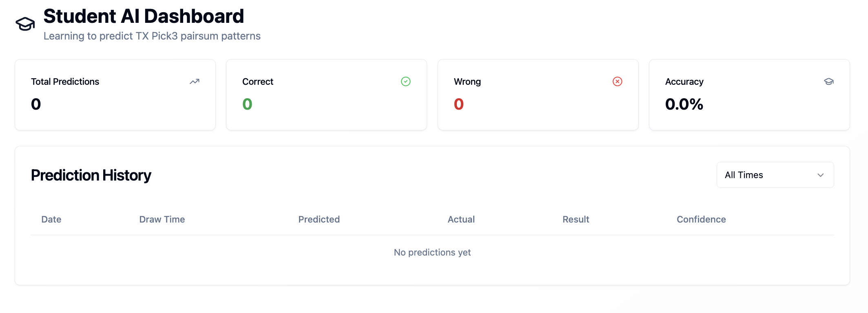Click the Actual column header
This screenshot has height=313, width=868.
click(461, 219)
